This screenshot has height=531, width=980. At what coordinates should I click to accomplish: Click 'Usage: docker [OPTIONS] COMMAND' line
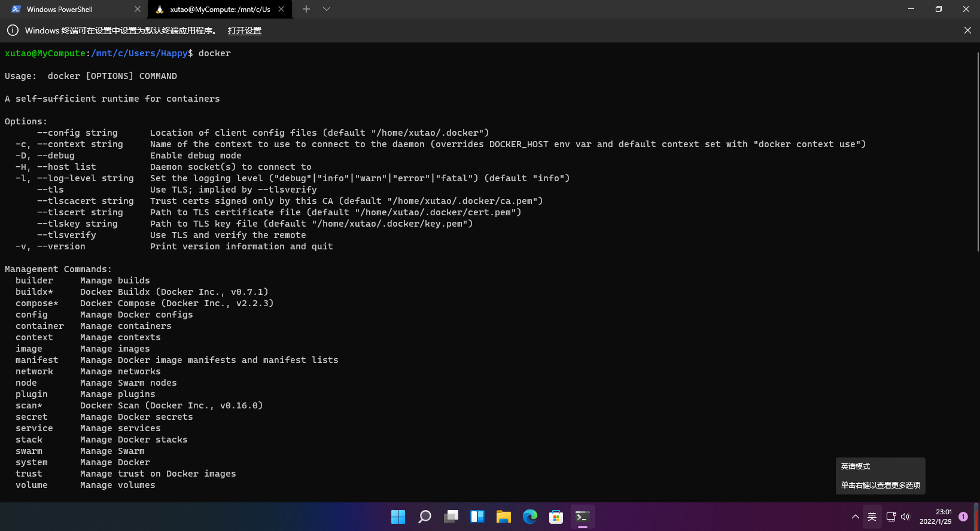click(x=91, y=76)
